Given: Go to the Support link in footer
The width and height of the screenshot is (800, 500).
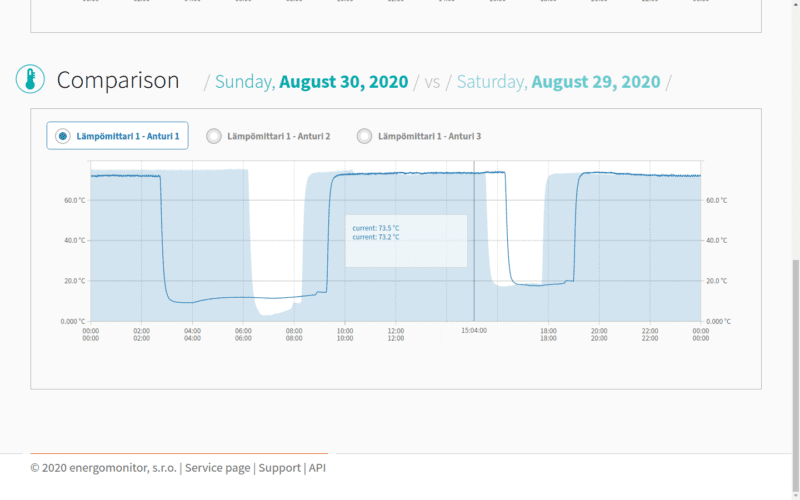Looking at the screenshot, I should (x=279, y=468).
